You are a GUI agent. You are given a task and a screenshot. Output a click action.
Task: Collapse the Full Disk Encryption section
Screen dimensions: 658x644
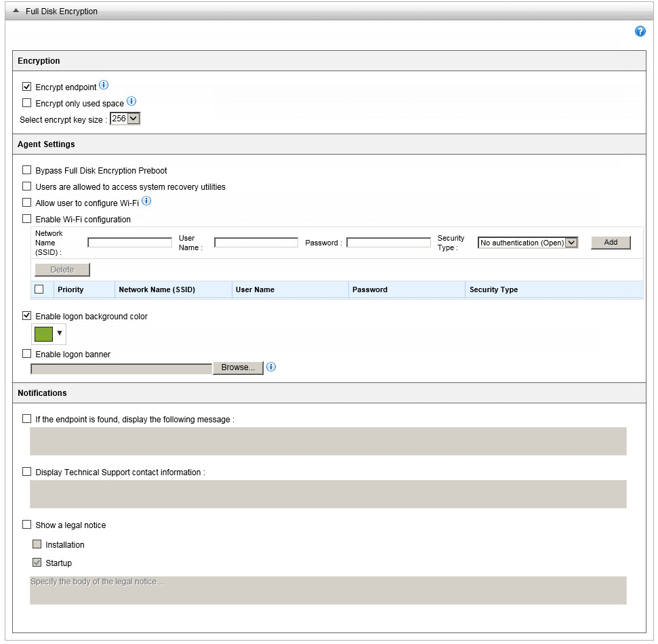coord(16,11)
